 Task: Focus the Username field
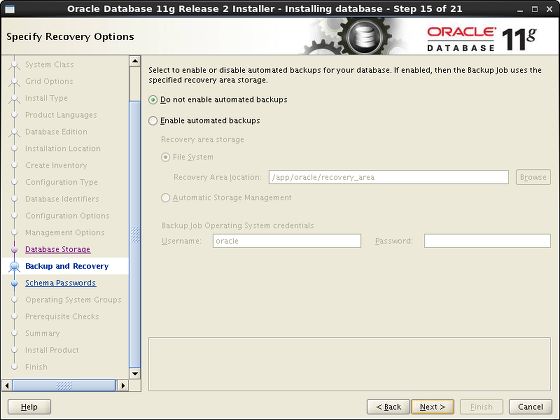(x=287, y=241)
